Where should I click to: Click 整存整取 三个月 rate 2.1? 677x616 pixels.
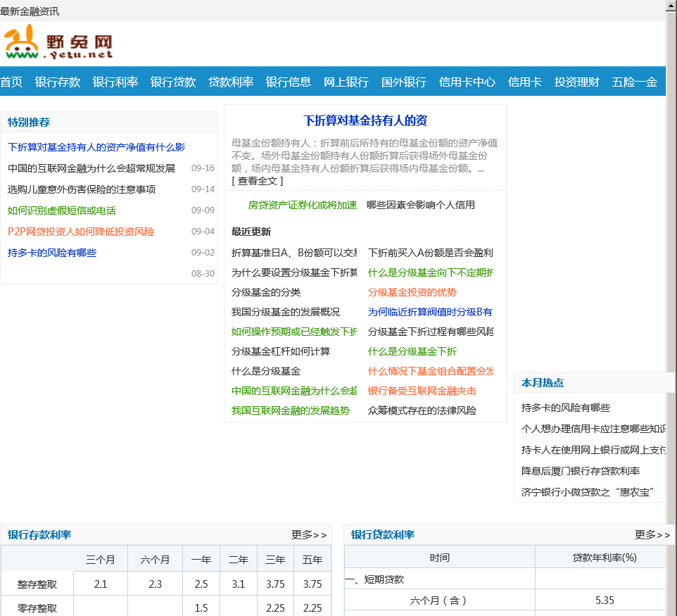coord(101,584)
